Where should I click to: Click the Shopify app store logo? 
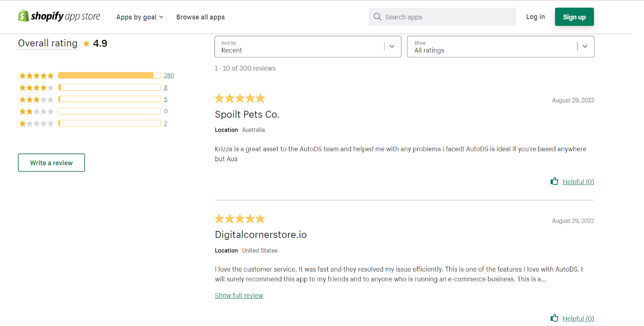click(x=59, y=16)
